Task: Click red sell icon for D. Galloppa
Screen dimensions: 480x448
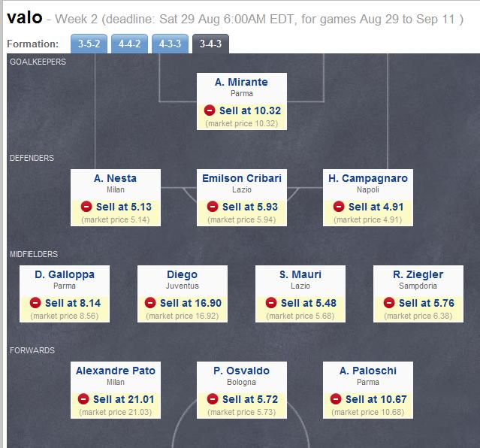Action: pos(35,303)
